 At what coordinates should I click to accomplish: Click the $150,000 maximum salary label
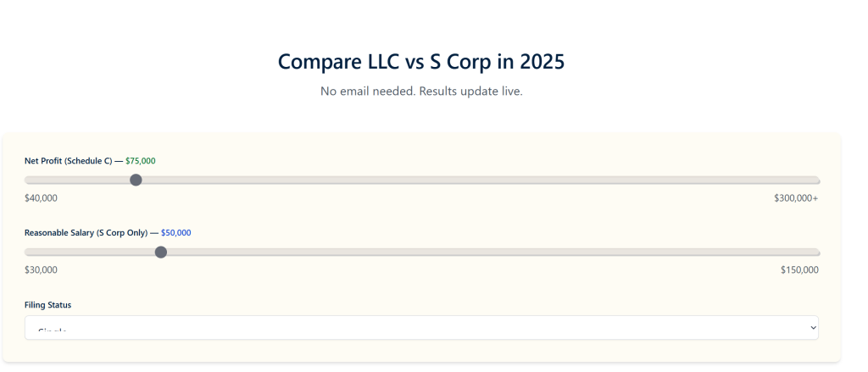pyautogui.click(x=799, y=270)
